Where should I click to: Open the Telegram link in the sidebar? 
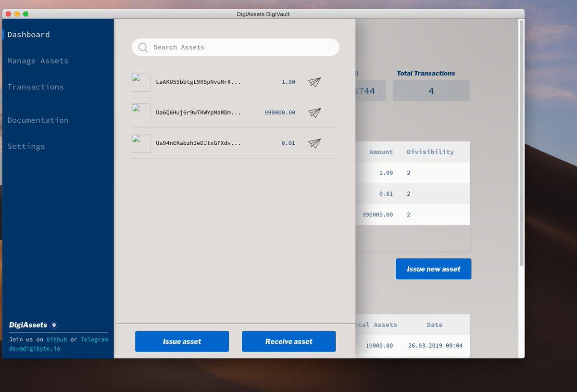pyautogui.click(x=94, y=339)
